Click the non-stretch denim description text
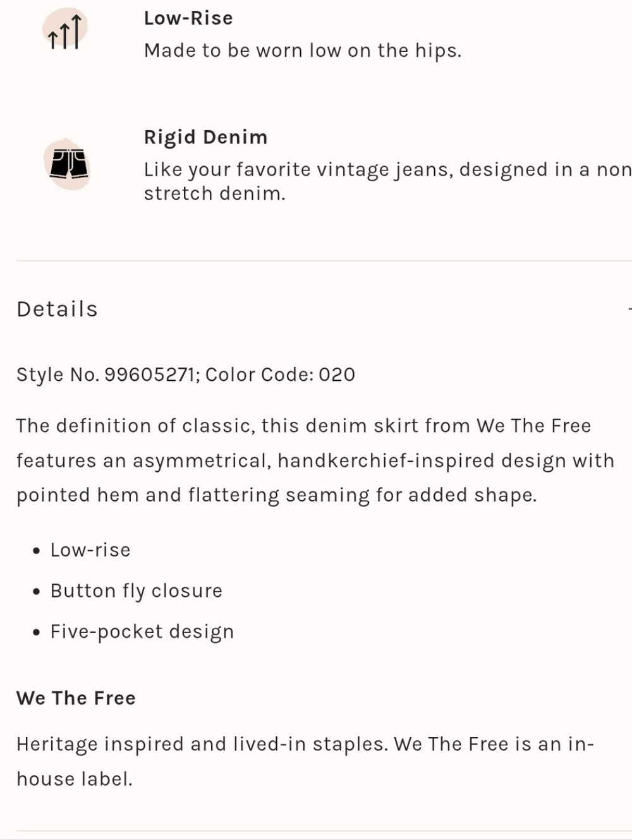The width and height of the screenshot is (632, 840). tap(387, 181)
